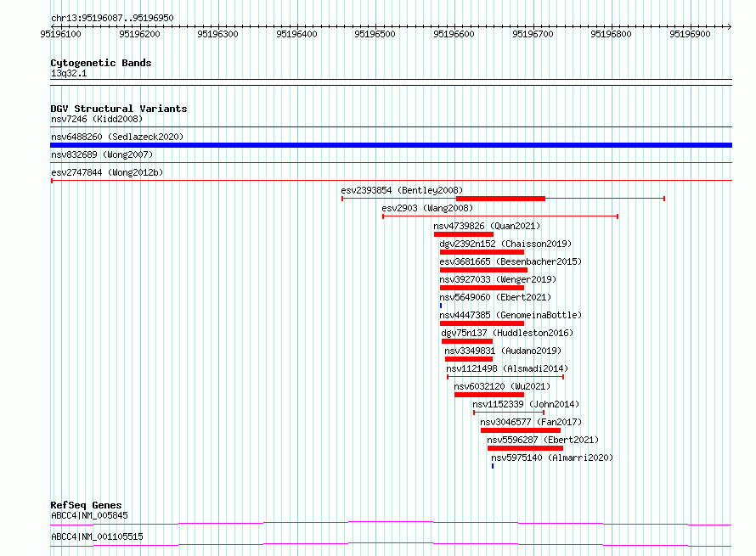Click the red bar under nsv5596287 (Ebert2021)
The width and height of the screenshot is (756, 556).
(525, 448)
